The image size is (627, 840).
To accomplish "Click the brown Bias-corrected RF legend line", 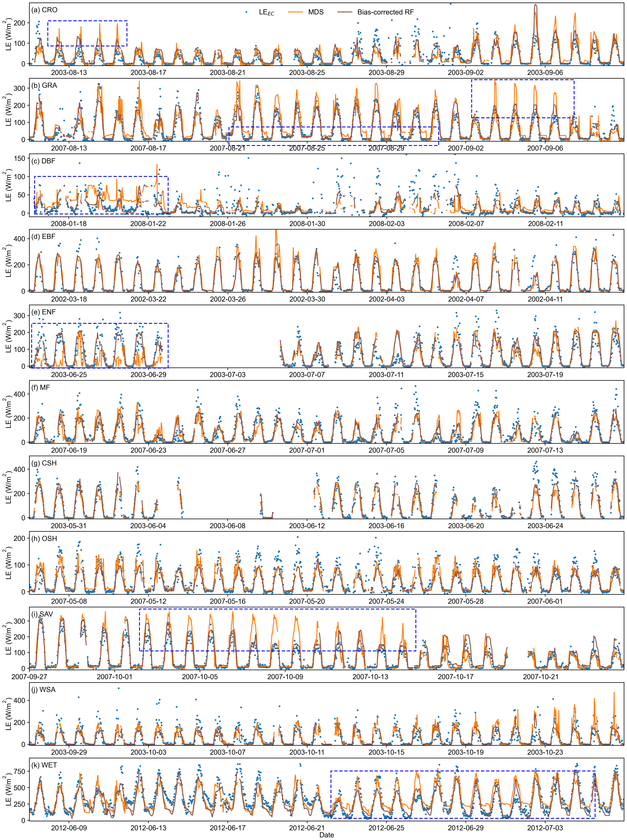I will point(345,12).
